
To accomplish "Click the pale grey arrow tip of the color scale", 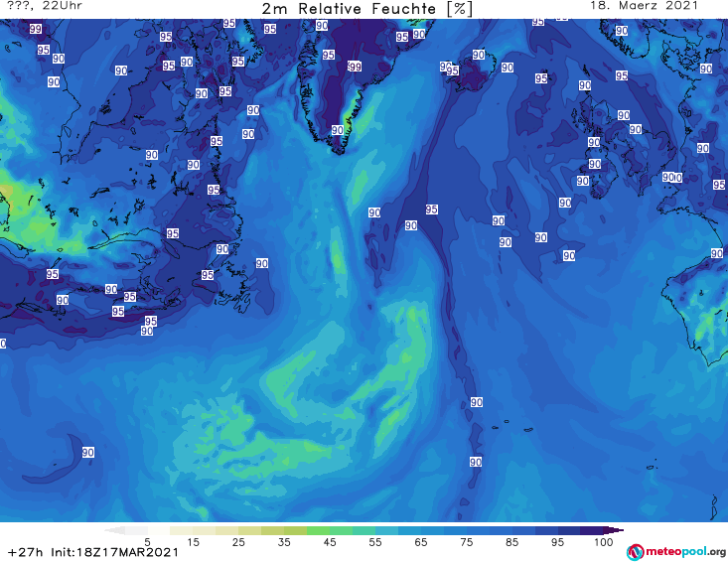I will 114,530.
